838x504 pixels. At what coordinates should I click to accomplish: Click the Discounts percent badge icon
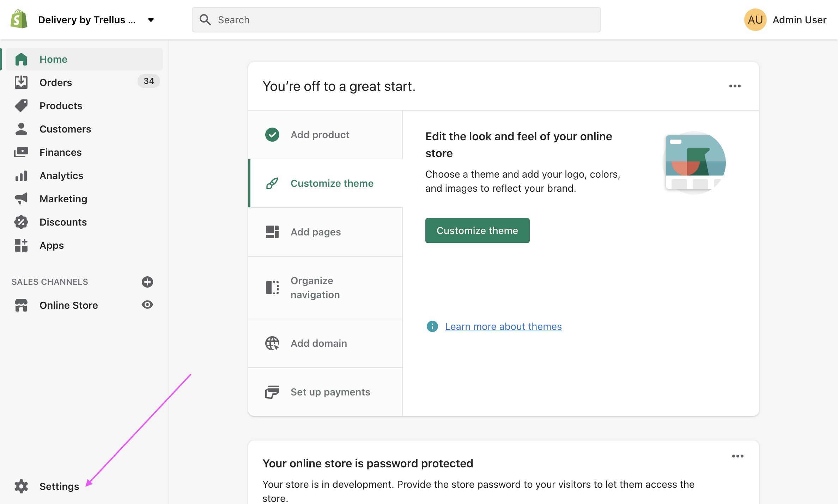click(21, 222)
